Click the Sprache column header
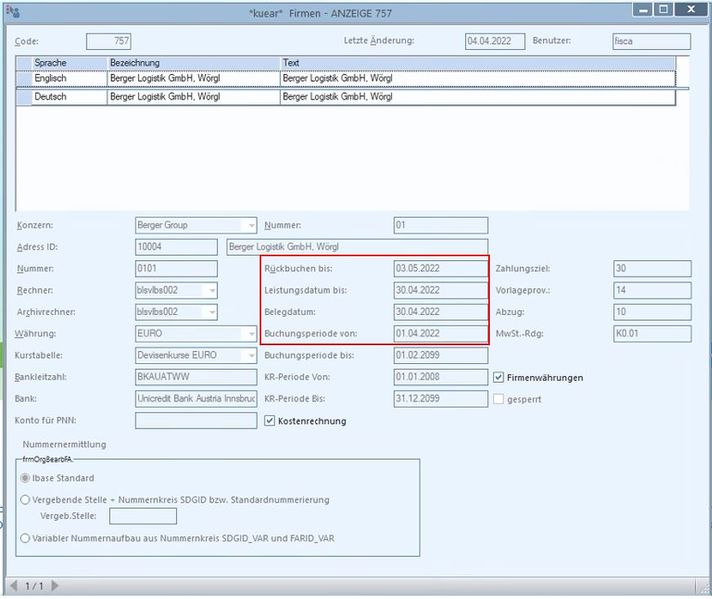The height and width of the screenshot is (599, 712). pyautogui.click(x=69, y=63)
